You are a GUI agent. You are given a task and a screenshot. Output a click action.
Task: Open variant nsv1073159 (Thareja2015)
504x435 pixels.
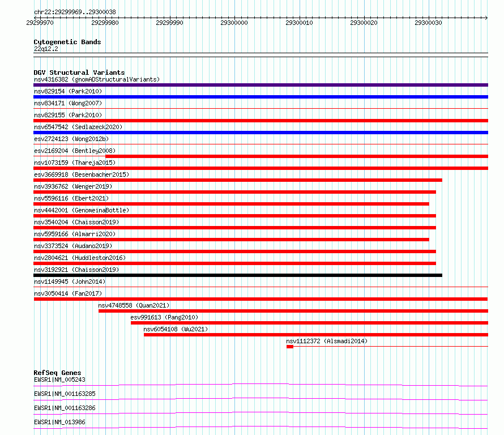(x=75, y=163)
